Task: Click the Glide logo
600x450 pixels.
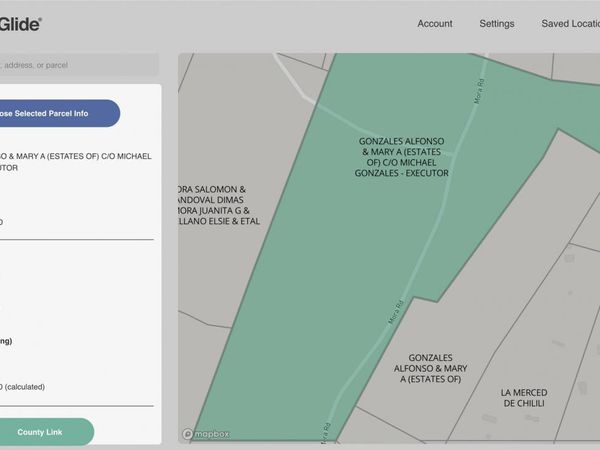Action: (x=20, y=23)
